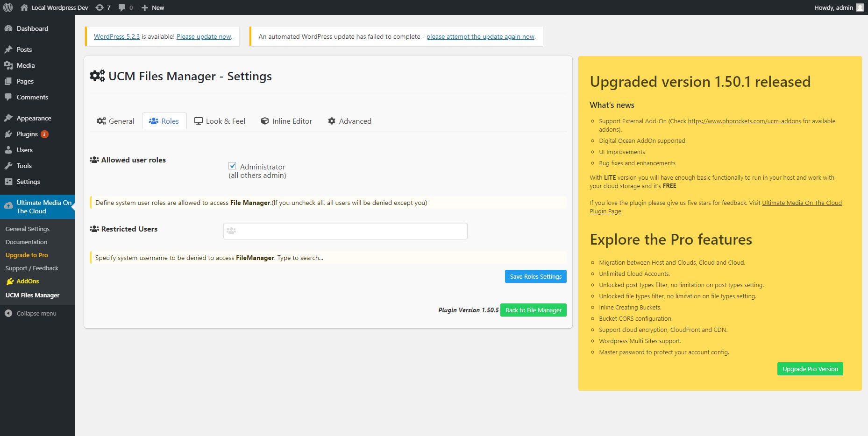868x436 pixels.
Task: Click the Plugins update count badge 3
Action: click(x=44, y=134)
